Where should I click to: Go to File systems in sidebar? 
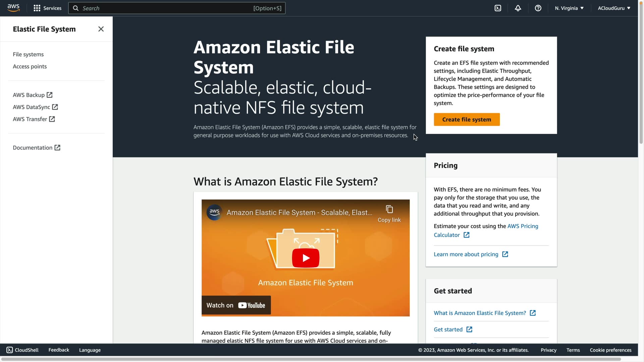[x=28, y=54]
